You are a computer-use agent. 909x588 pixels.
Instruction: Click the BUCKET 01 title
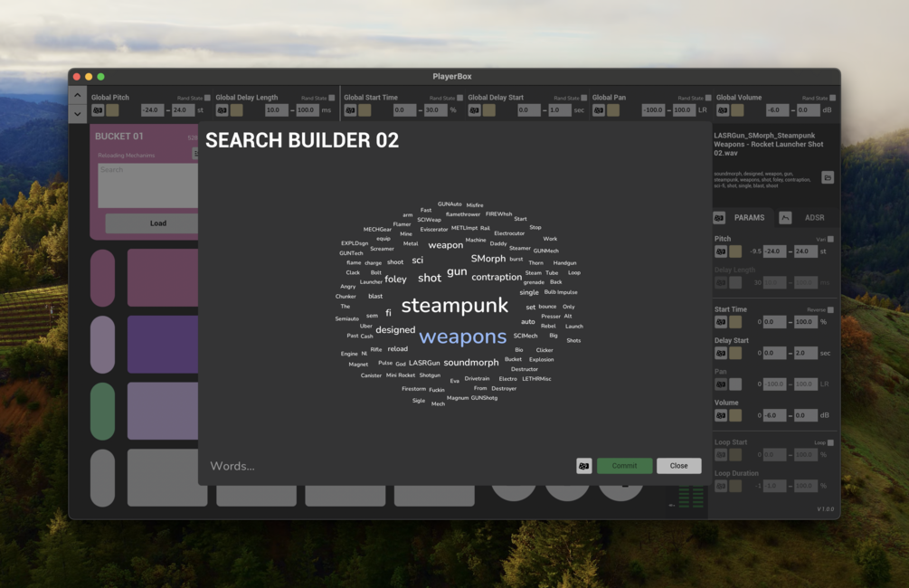pos(118,137)
